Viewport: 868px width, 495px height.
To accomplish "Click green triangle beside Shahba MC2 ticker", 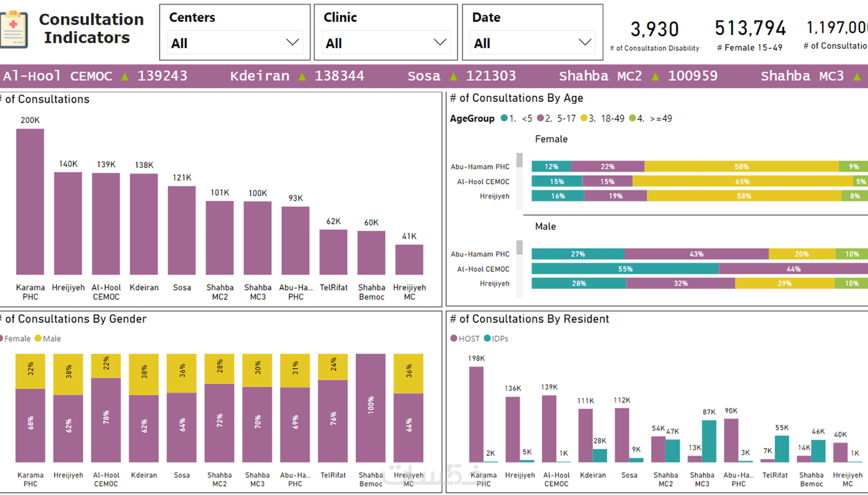I will coord(656,77).
